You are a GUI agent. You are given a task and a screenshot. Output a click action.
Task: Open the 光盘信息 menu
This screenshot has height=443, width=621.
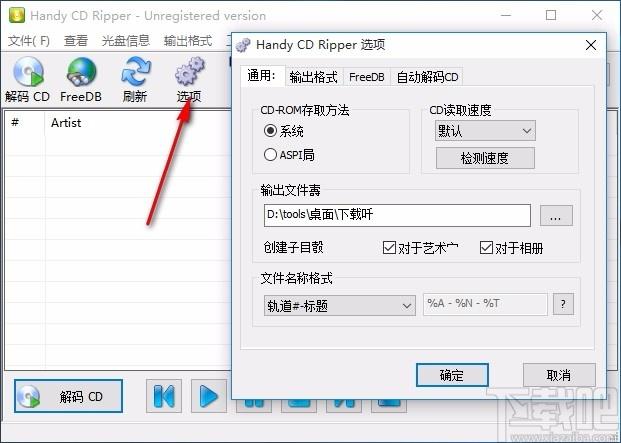click(x=126, y=41)
